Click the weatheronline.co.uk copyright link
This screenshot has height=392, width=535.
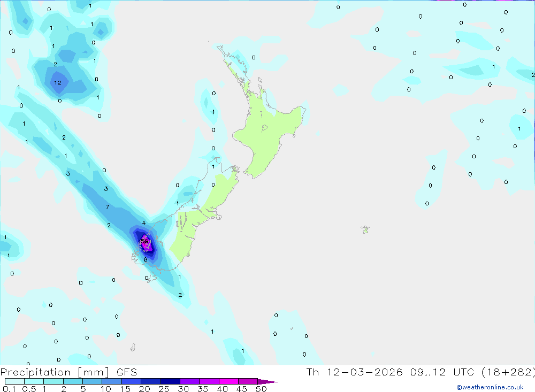(x=490, y=387)
